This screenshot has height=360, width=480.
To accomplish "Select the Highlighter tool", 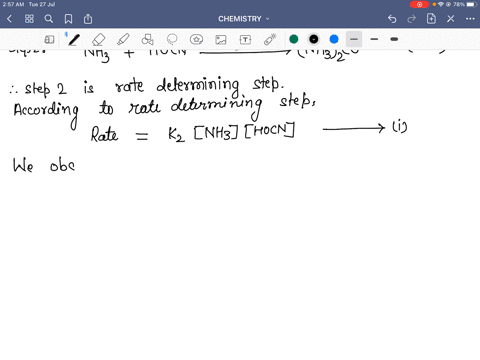I will tap(123, 39).
